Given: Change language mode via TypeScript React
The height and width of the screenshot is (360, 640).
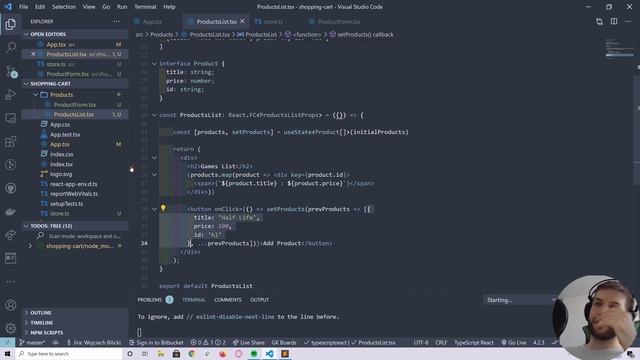Looking at the screenshot, I should point(474,342).
